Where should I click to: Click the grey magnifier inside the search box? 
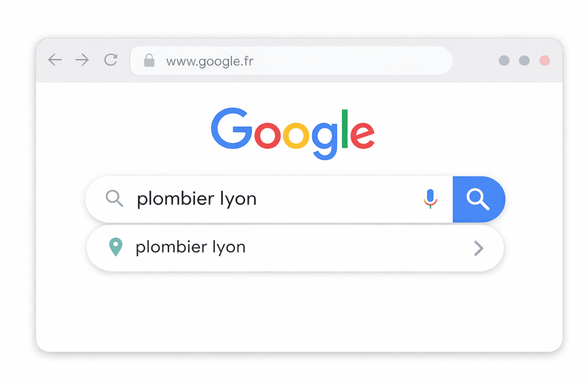click(114, 198)
